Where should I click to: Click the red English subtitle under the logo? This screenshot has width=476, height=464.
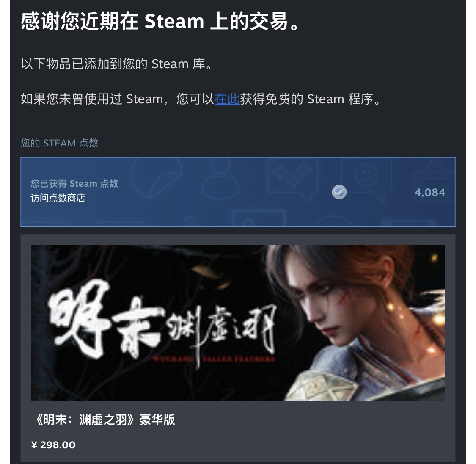tap(214, 359)
